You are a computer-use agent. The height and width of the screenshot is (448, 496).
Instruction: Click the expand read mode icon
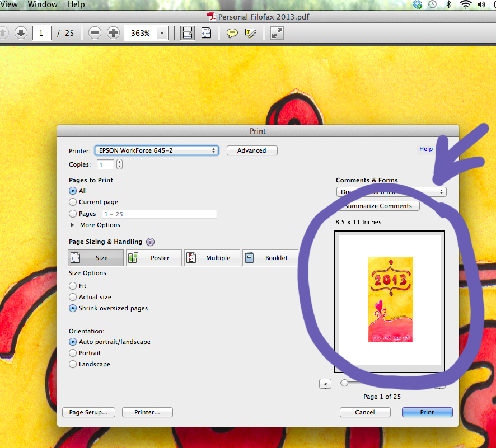[277, 33]
